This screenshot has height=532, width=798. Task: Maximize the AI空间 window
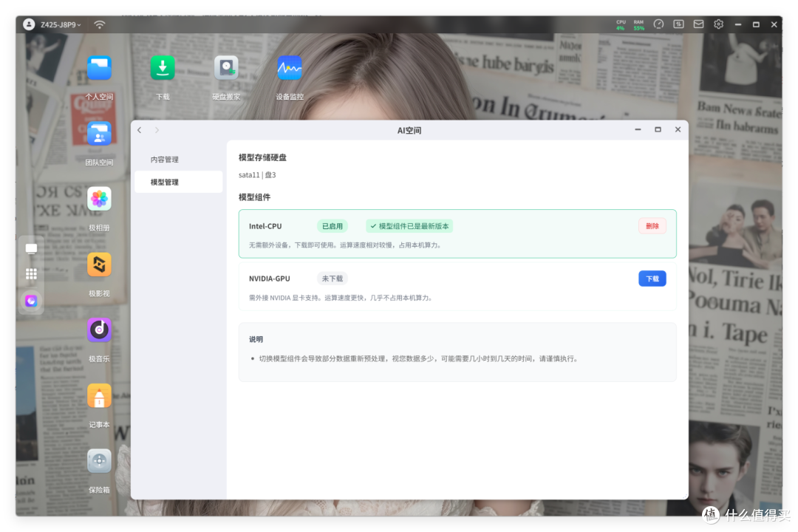(x=658, y=130)
